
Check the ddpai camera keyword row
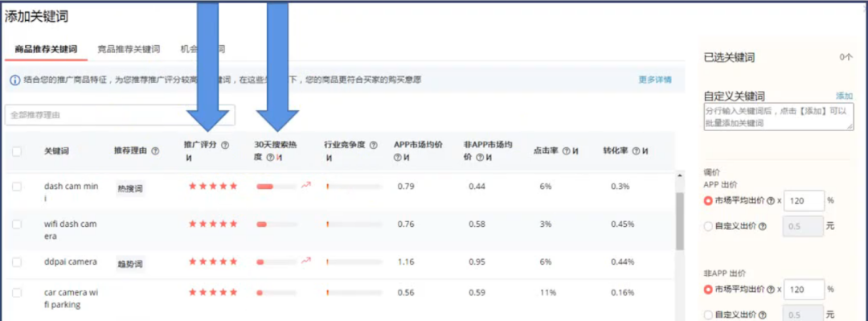[17, 261]
